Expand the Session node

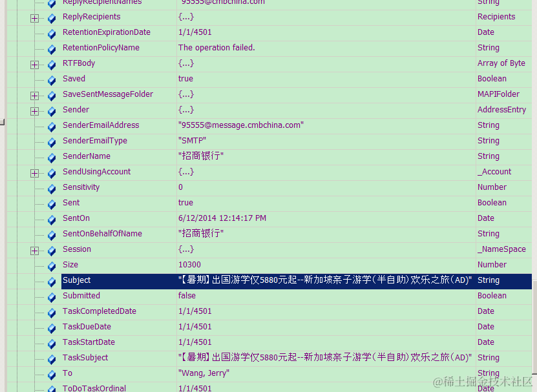34,251
